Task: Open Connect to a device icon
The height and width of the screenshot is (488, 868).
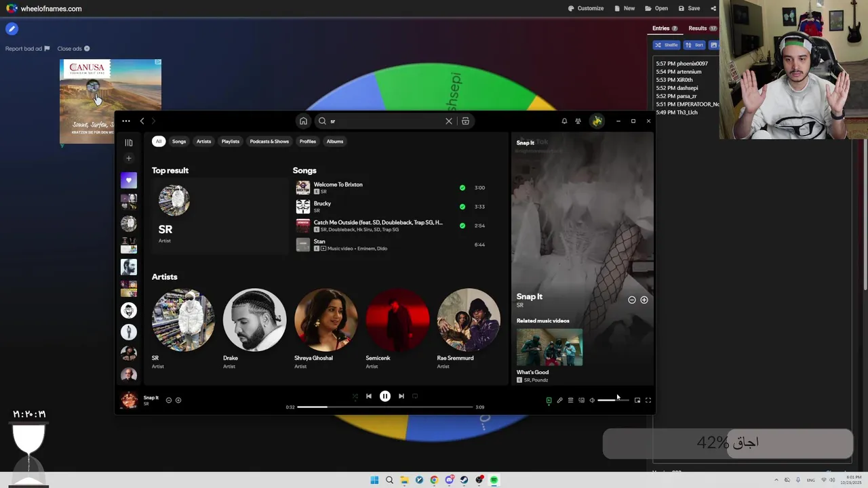Action: point(581,401)
